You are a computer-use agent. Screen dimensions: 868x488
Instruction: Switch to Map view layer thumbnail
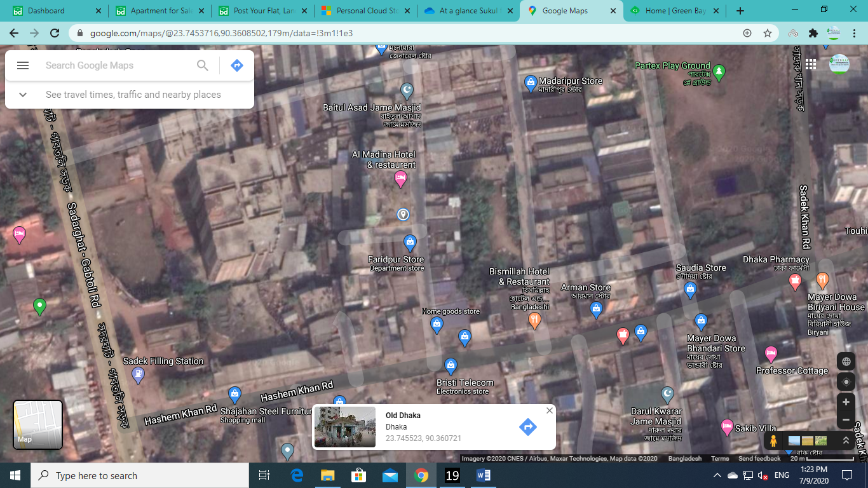(38, 424)
